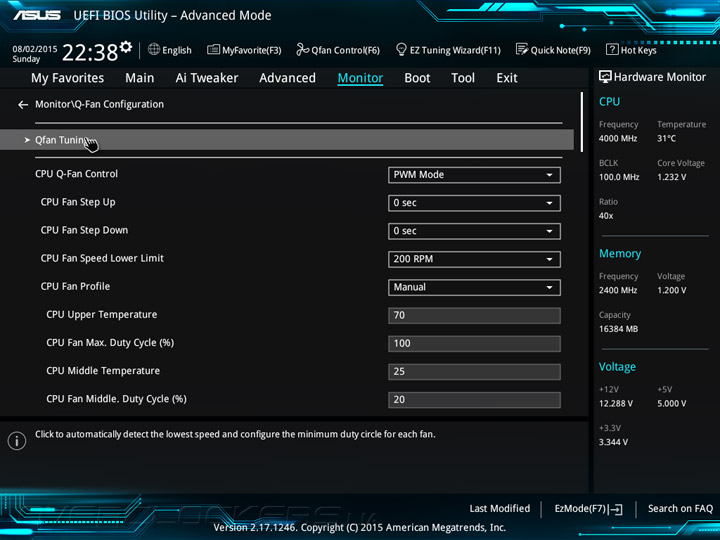
Task: Click the 4000 MHz CPU frequency value
Action: tap(618, 138)
